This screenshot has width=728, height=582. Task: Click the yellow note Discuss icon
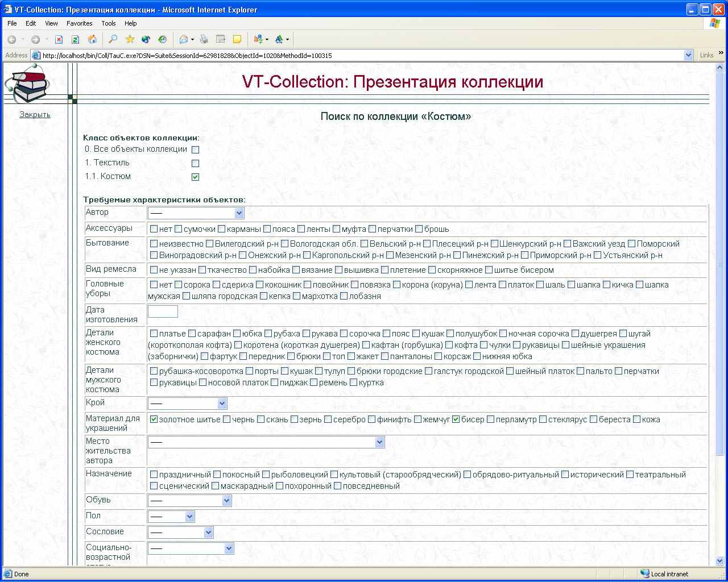[237, 39]
